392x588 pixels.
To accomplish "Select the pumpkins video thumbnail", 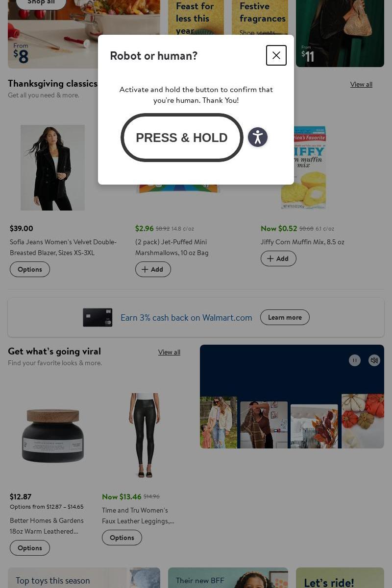I will point(363,421).
